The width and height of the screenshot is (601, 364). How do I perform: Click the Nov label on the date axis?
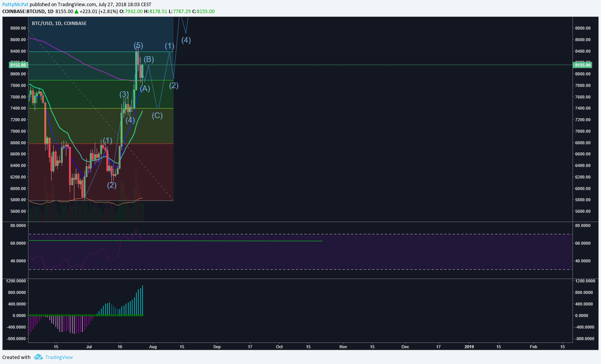click(343, 347)
